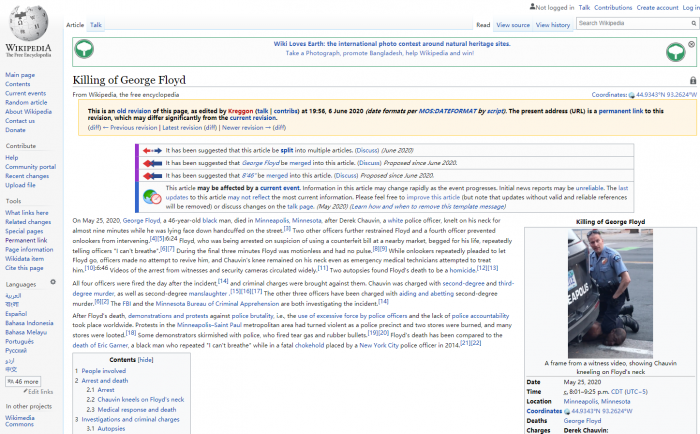Click Cite this page
The height and width of the screenshot is (434, 700).
(24, 268)
